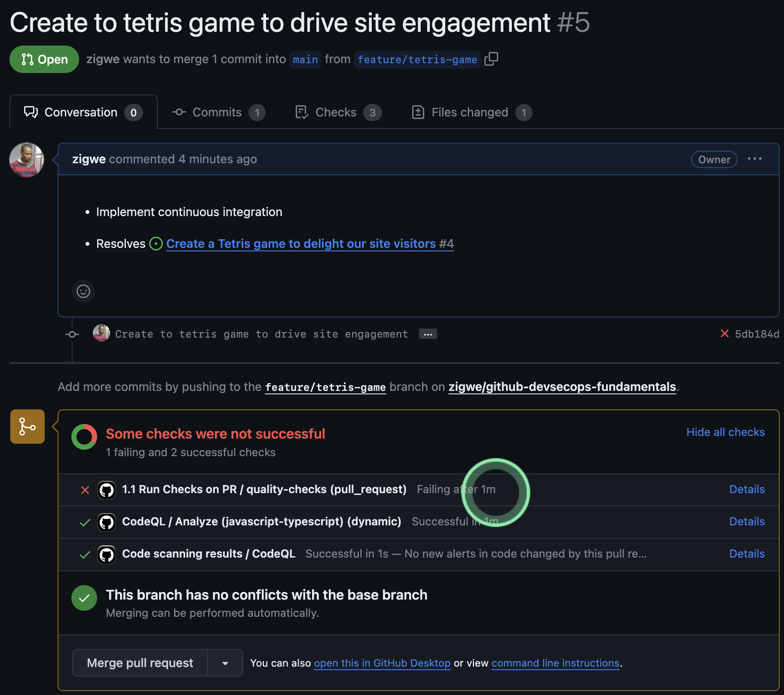784x695 pixels.
Task: Click the open issue icon beside the Tetris link
Action: 156,244
